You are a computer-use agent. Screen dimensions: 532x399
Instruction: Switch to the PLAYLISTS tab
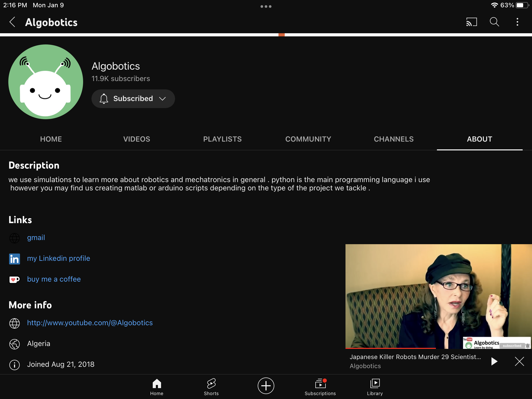pyautogui.click(x=222, y=139)
